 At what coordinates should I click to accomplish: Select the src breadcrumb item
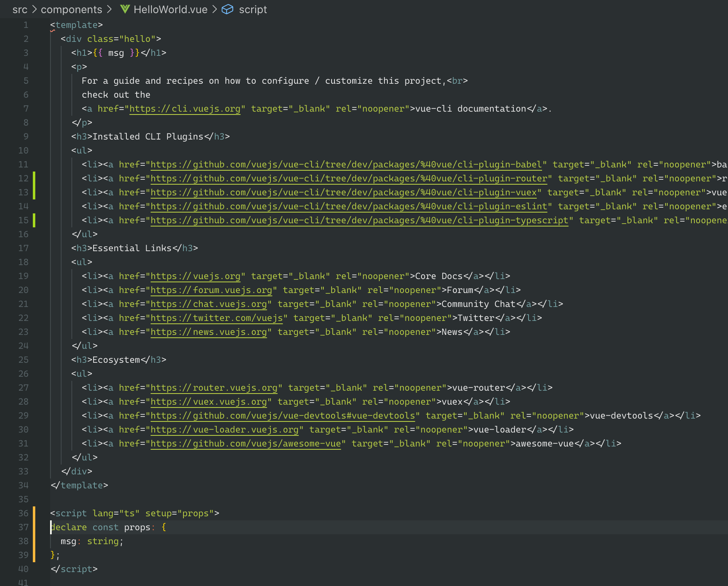(19, 9)
